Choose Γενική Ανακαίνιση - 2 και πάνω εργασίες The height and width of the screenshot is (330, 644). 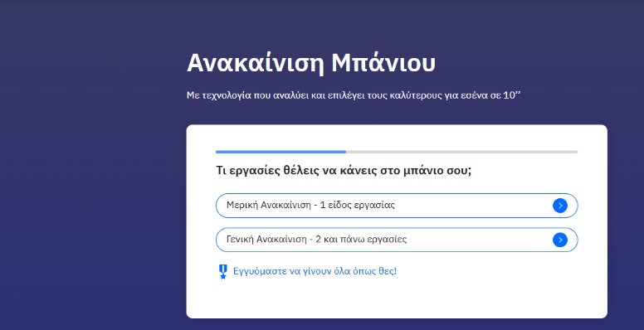[397, 240]
